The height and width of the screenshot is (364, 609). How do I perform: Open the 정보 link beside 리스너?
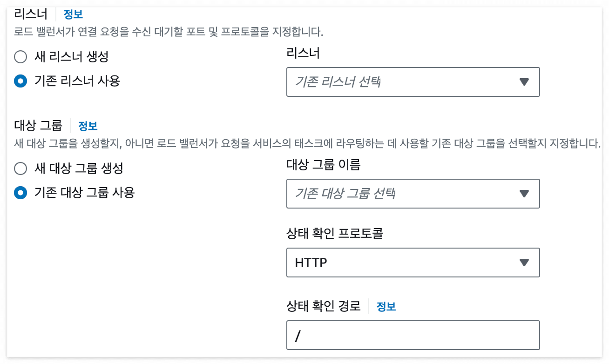pos(74,14)
